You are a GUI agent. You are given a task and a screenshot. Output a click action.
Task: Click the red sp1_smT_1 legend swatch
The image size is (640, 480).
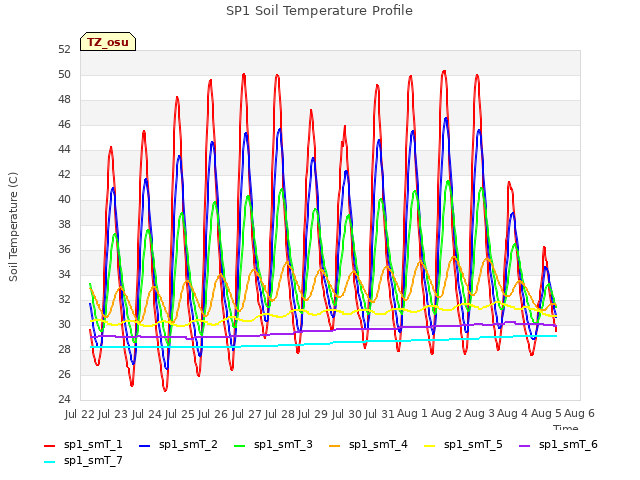49,446
